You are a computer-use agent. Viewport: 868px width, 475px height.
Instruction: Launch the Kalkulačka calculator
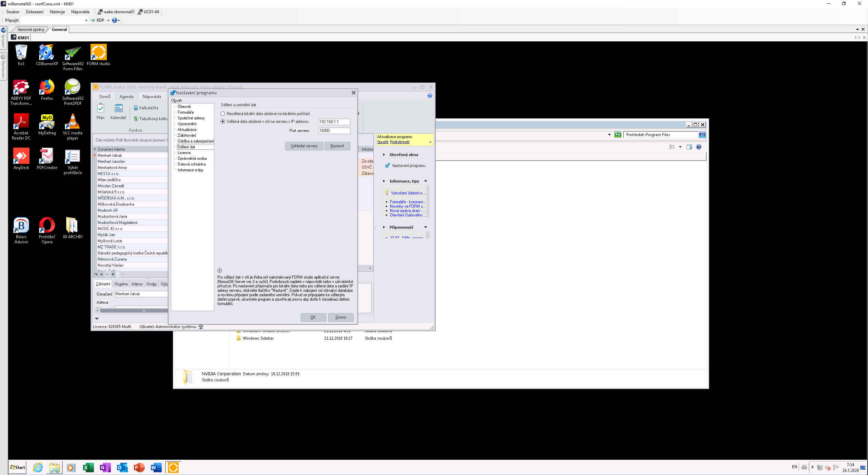pyautogui.click(x=146, y=108)
